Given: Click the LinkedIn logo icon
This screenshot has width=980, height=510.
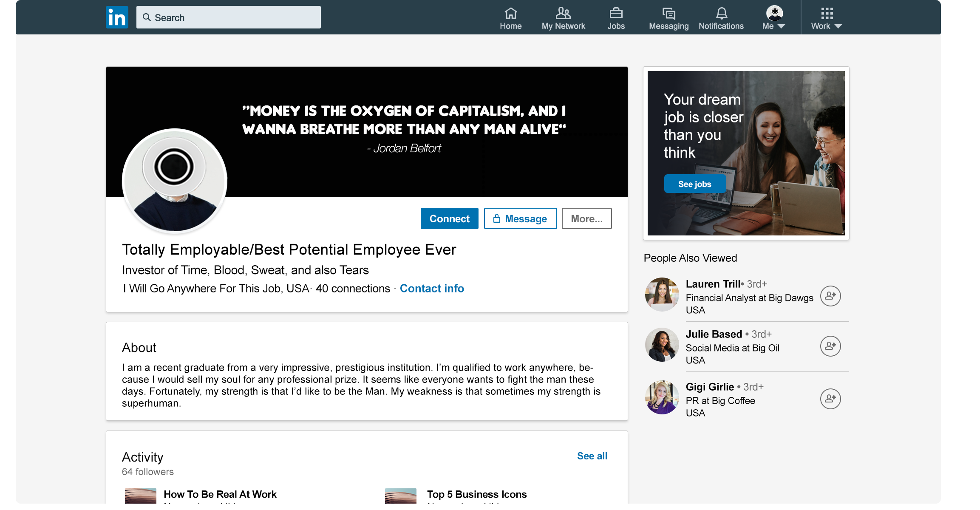Looking at the screenshot, I should pos(117,17).
